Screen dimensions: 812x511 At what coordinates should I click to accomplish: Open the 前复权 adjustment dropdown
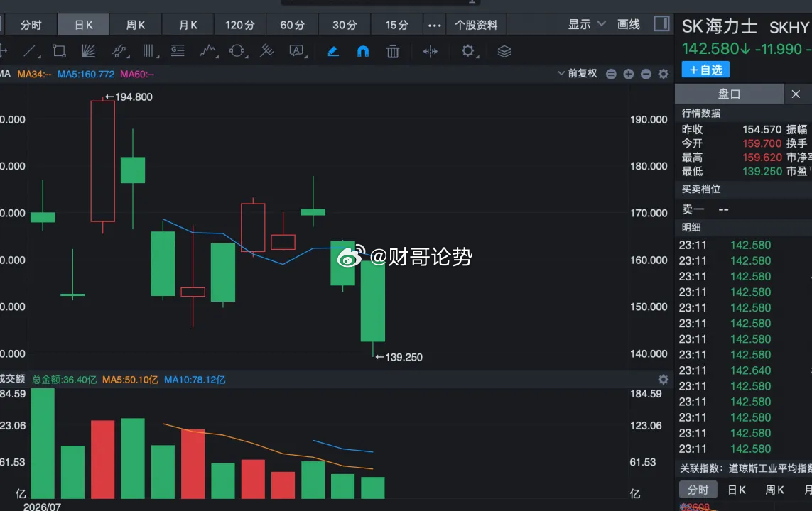(x=578, y=73)
